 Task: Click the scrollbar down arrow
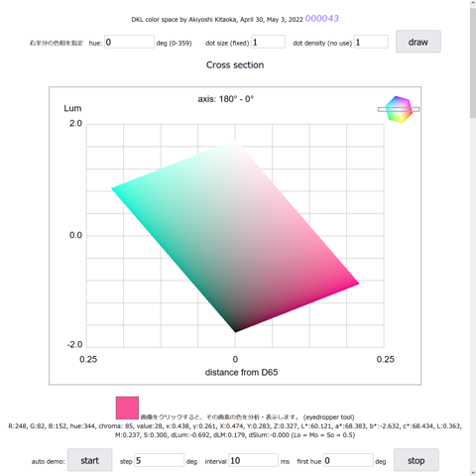(x=473, y=472)
